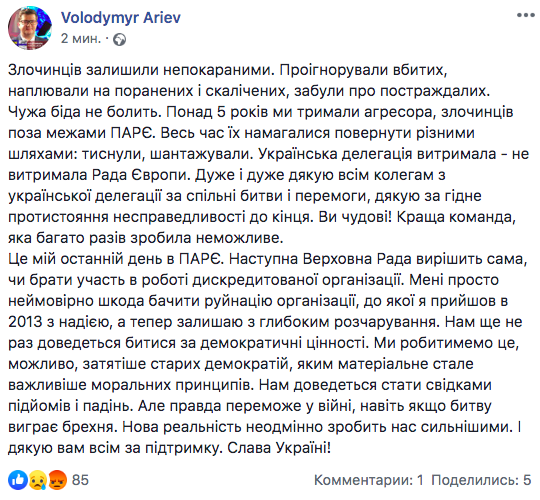Click the crying sad reaction emoji
This screenshot has width=540, height=500.
pyautogui.click(x=38, y=480)
